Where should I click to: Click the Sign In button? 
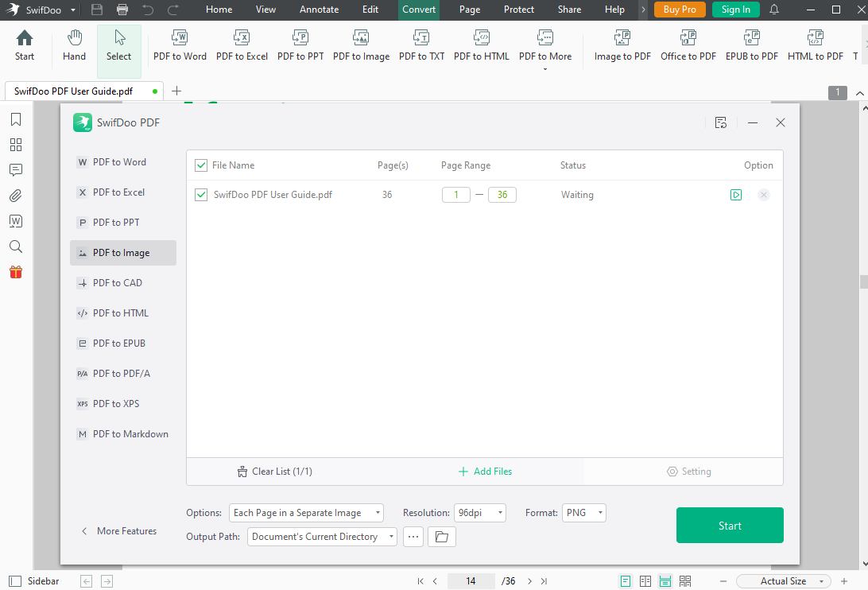(736, 10)
